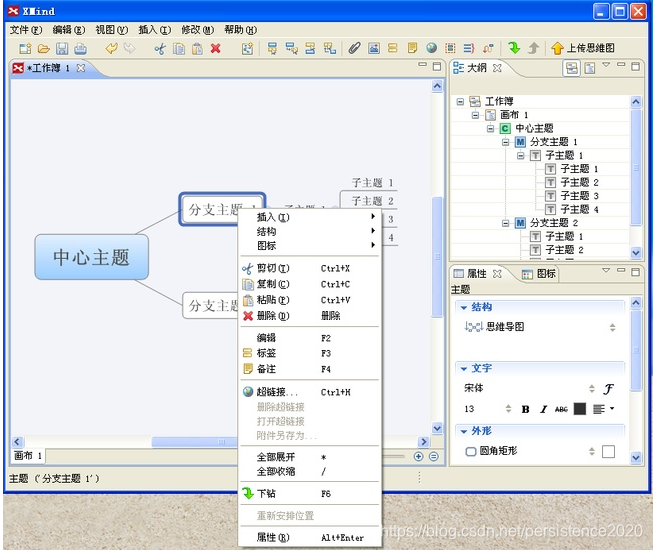Click the Redo arrow in toolbar
This screenshot has width=653, height=550.
pos(130,48)
